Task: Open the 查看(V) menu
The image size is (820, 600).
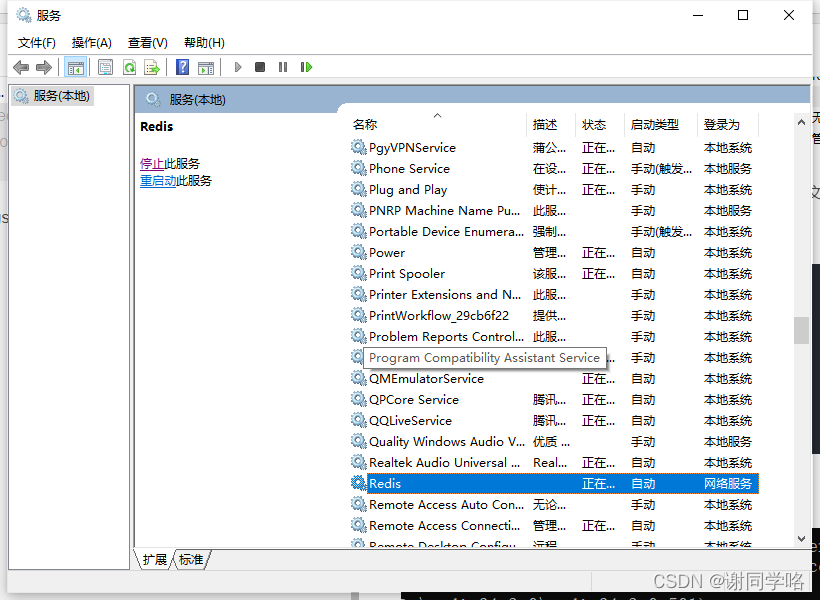Action: (147, 43)
